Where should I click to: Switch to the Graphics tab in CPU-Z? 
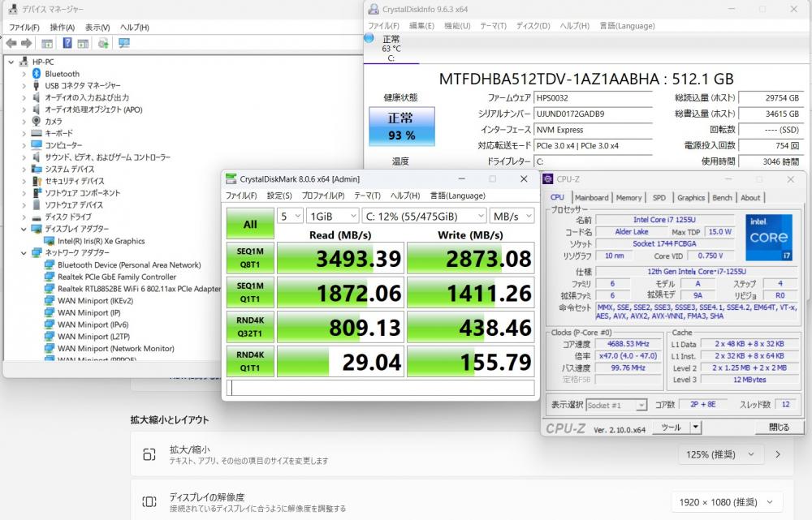[691, 198]
